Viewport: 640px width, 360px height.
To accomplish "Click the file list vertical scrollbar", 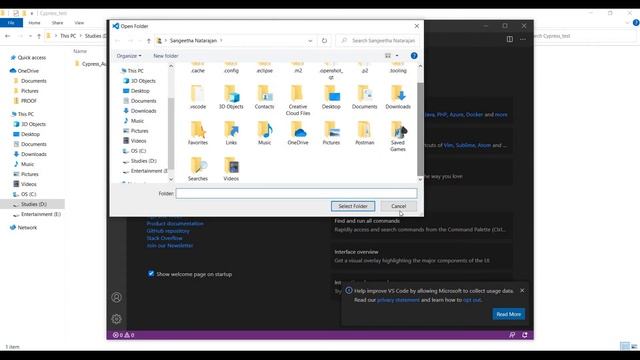I will (420, 129).
